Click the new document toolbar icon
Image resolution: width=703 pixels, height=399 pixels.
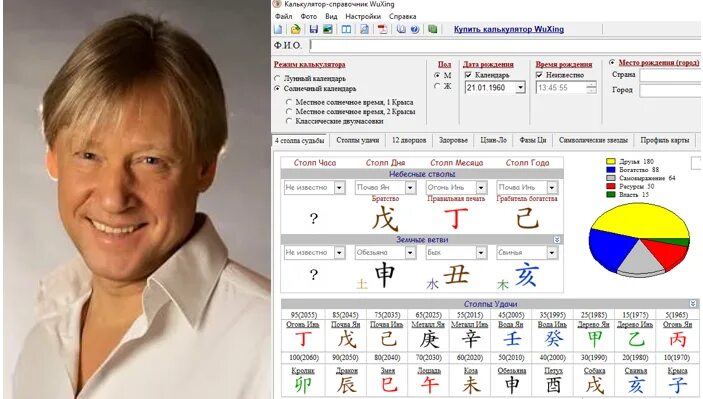tap(278, 29)
